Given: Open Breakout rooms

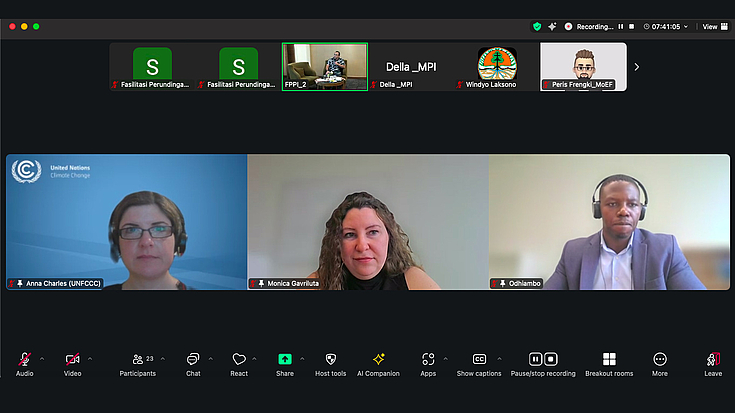Looking at the screenshot, I should pyautogui.click(x=609, y=360).
